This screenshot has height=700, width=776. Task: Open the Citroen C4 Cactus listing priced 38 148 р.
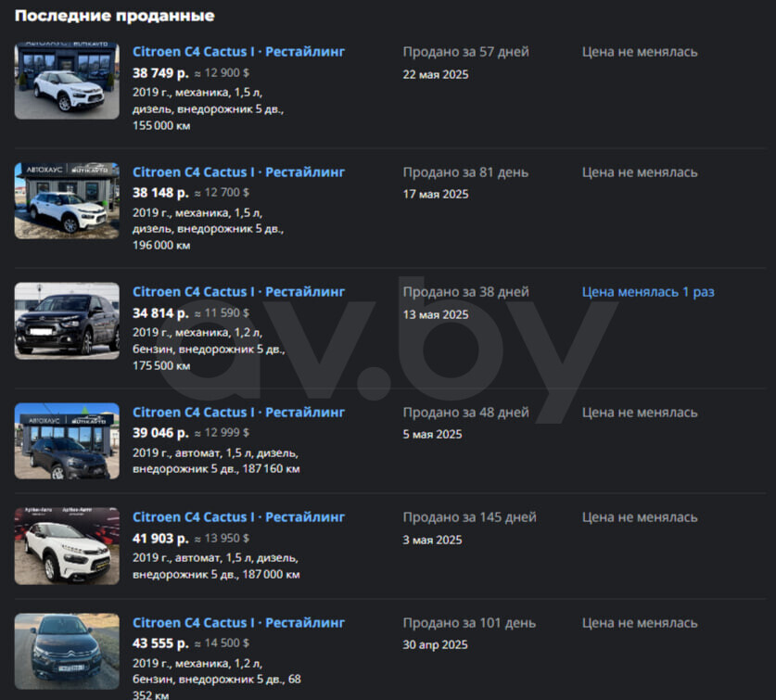238,172
